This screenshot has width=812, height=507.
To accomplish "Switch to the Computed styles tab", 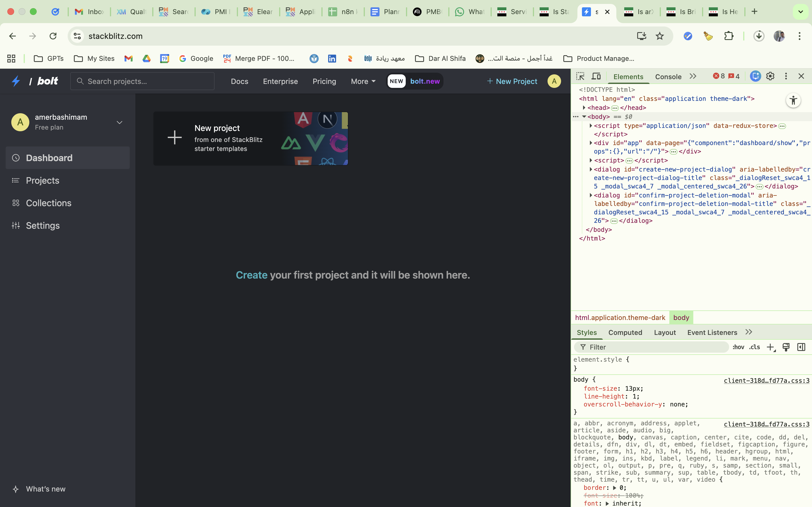I will pyautogui.click(x=625, y=332).
